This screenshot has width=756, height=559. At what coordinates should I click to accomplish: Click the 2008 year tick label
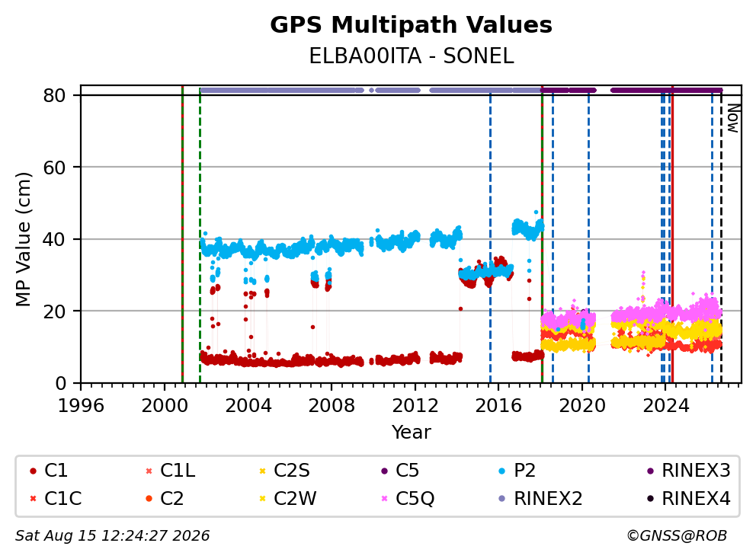coord(332,406)
